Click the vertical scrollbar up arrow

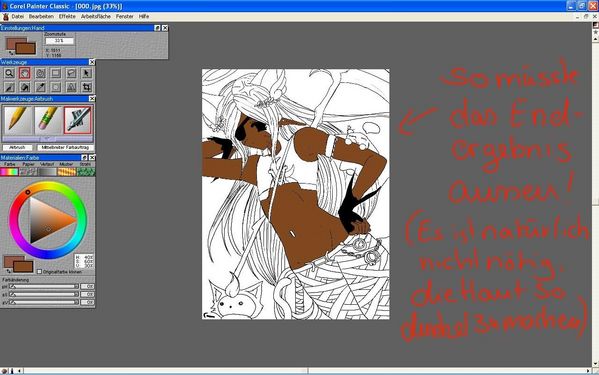[595, 39]
